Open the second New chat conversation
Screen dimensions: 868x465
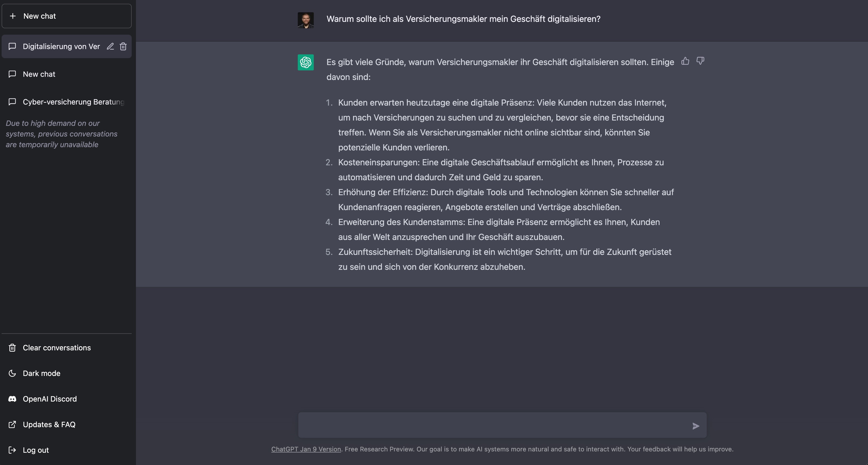67,74
